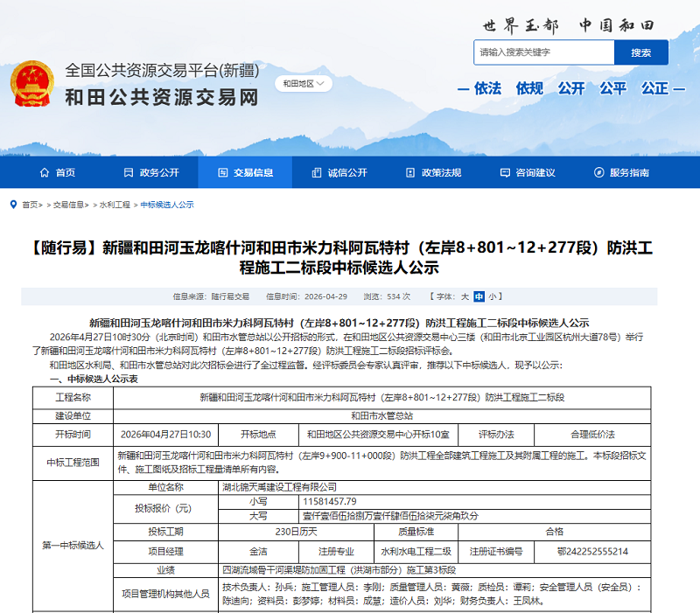Click the 和田市水管总站 table cell
The image size is (700, 613).
point(382,415)
